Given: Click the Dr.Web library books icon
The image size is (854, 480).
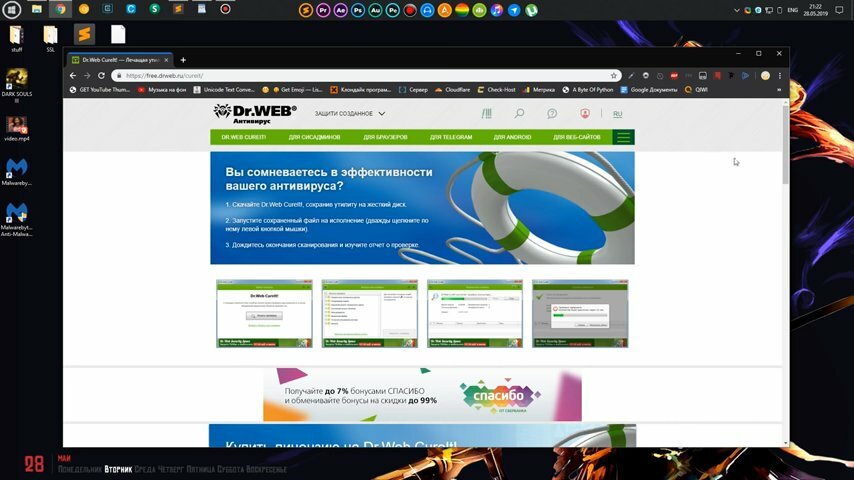Looking at the screenshot, I should pos(486,113).
